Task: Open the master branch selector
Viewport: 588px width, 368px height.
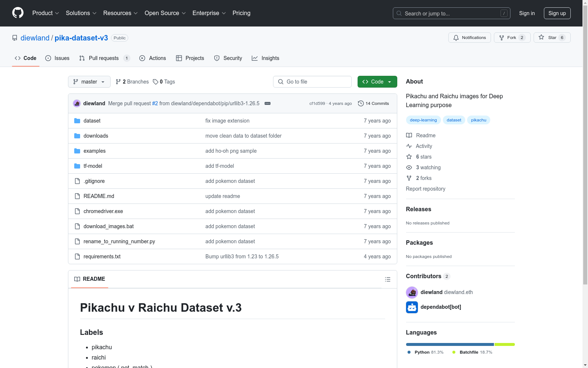Action: (89, 82)
